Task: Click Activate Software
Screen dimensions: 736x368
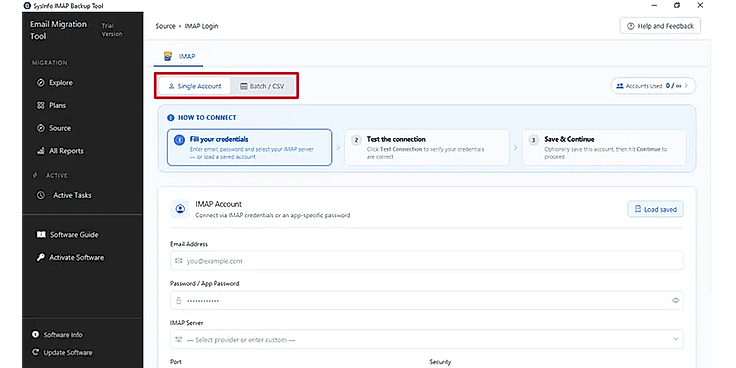Action: point(70,257)
